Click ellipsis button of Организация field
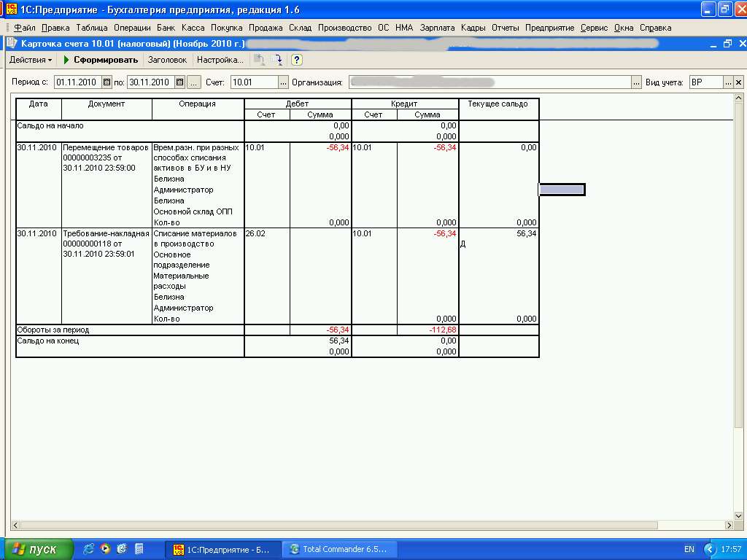 click(636, 82)
